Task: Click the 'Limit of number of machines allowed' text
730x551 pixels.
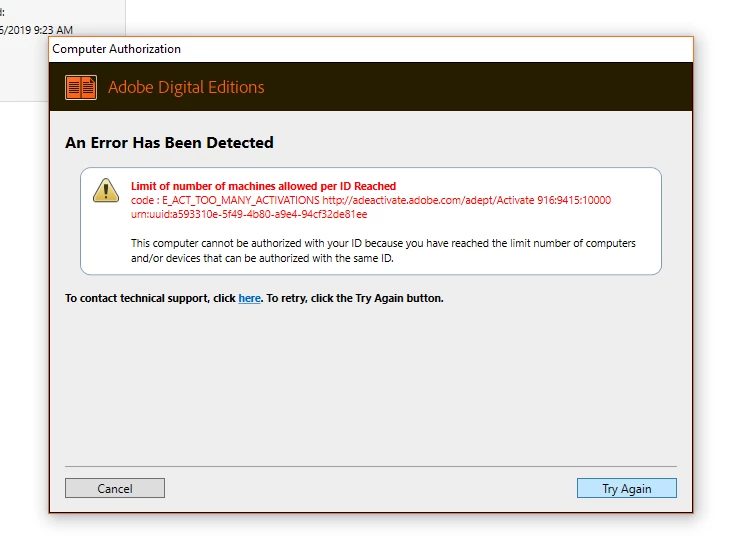Action: pos(263,186)
